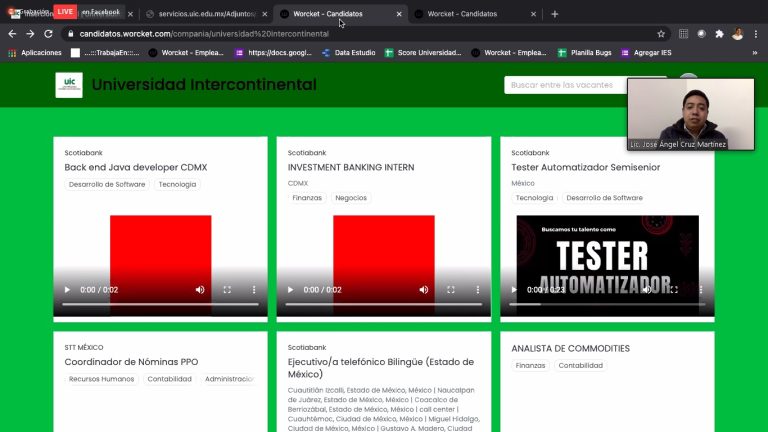Mute the INVESTMENT BANKING INTERN video
Screen dimensions: 768x432
(424, 289)
